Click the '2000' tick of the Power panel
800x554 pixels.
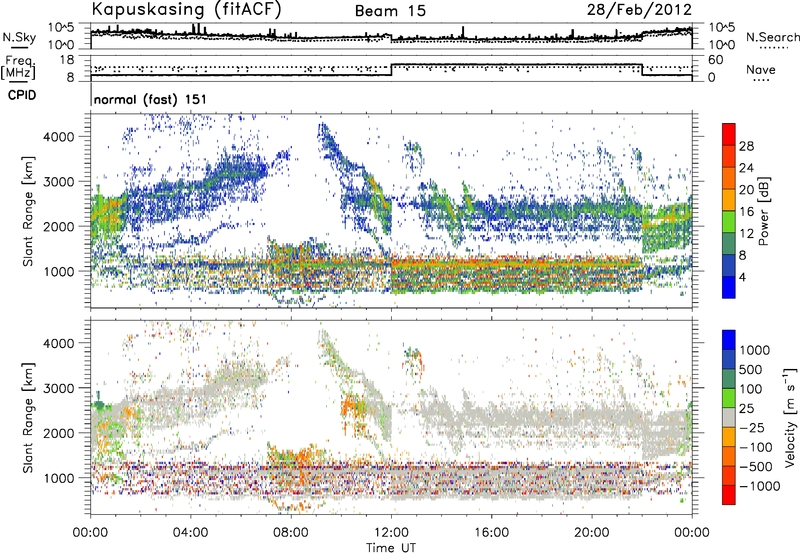coord(59,226)
